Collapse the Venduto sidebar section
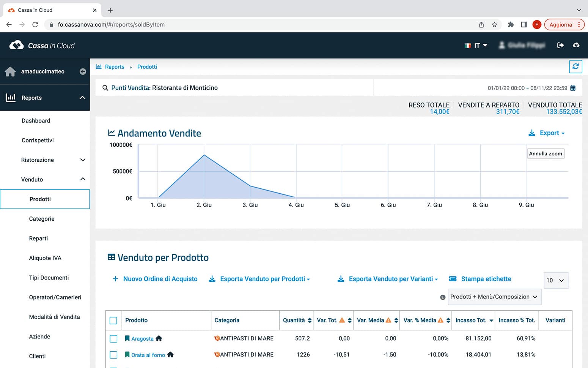Screen dimensions: 588x368 pyautogui.click(x=83, y=179)
